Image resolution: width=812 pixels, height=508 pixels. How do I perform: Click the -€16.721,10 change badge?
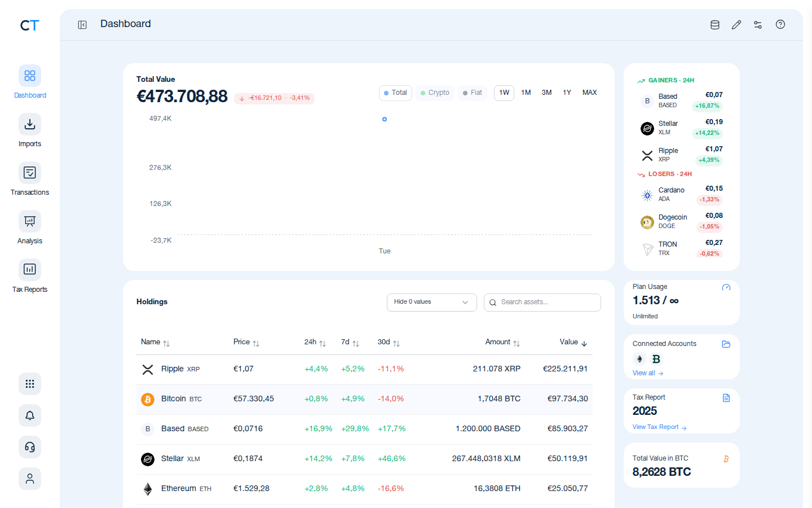point(274,98)
